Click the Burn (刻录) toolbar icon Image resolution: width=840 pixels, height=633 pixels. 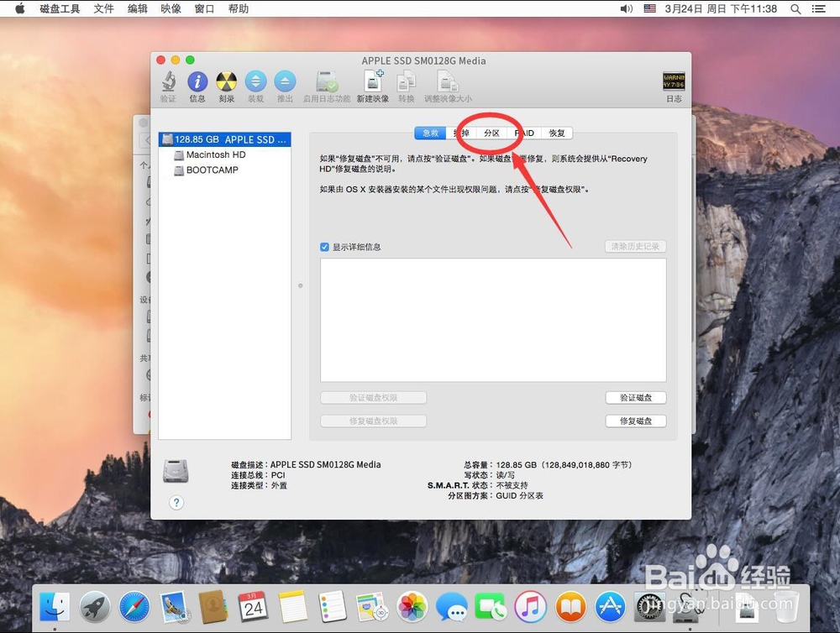227,86
